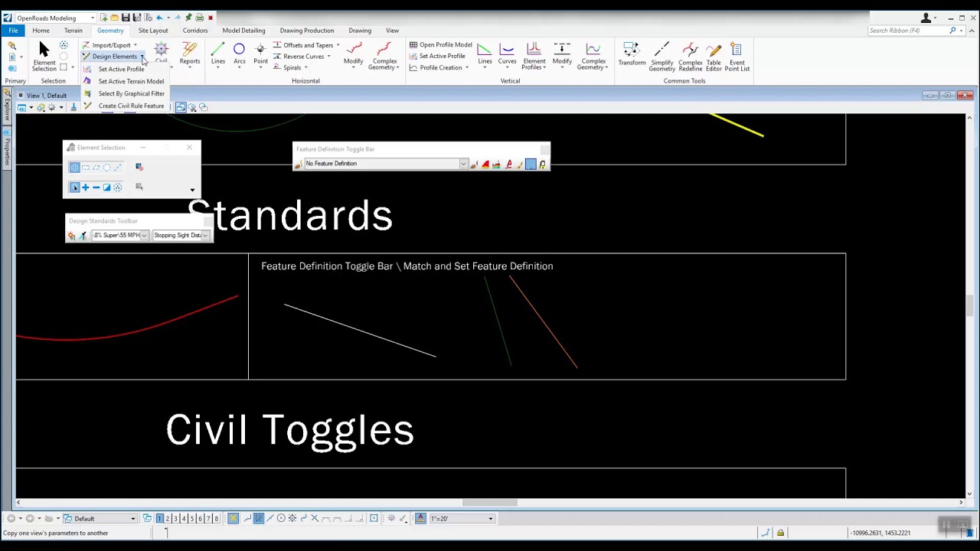Expand the OpenRoads Modeling workflow dropdown
Screen dimensions: 980x551
click(x=93, y=18)
